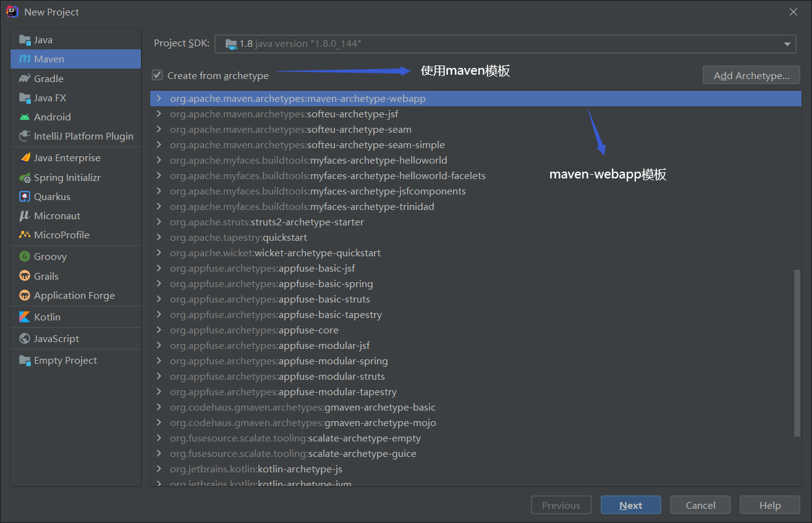Choose the Gradle elephant icon
The height and width of the screenshot is (523, 812).
(25, 78)
